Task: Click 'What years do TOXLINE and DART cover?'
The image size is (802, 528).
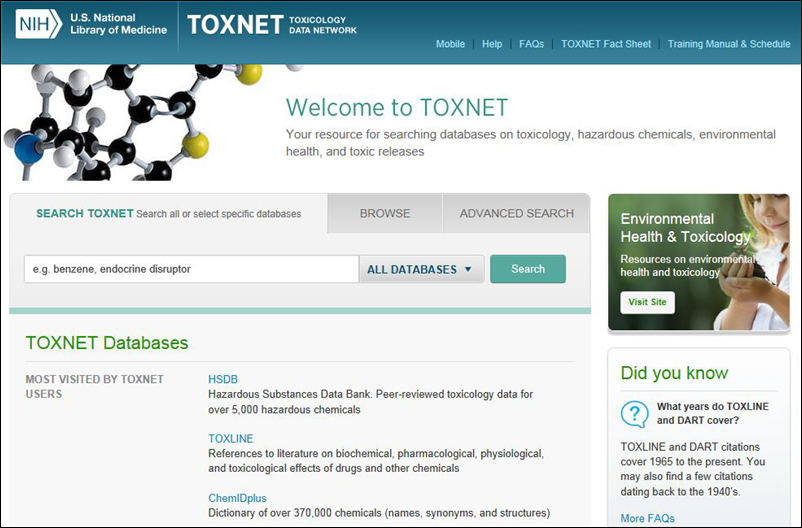Action: coord(712,413)
